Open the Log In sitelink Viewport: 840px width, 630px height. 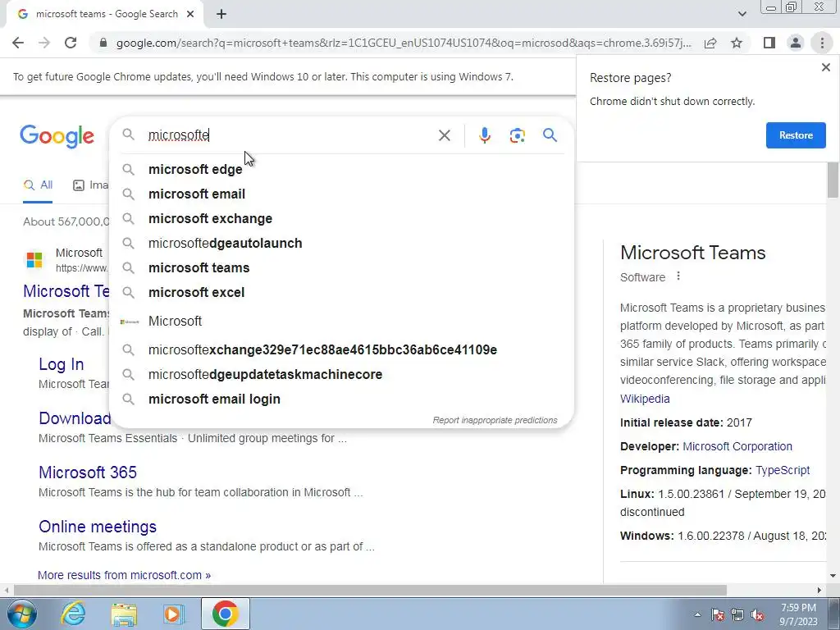click(61, 364)
